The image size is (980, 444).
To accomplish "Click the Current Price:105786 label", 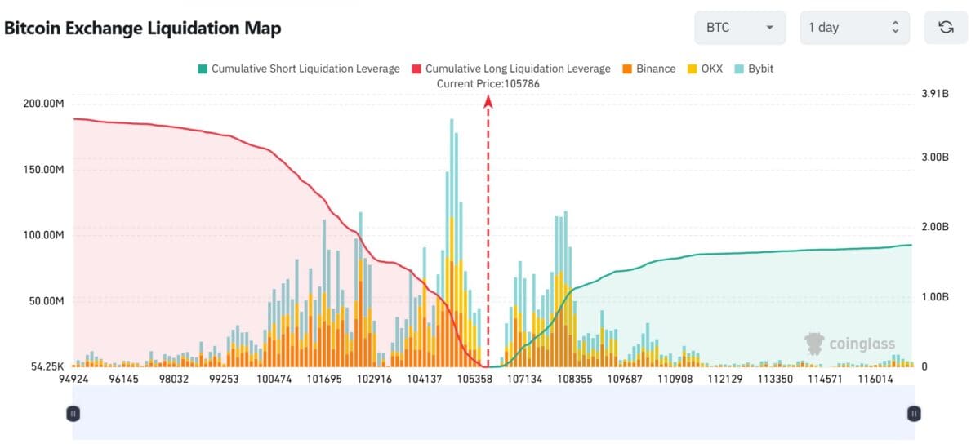I will [488, 83].
